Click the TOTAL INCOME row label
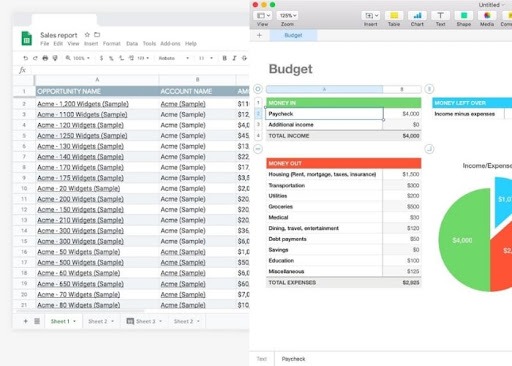 289,136
